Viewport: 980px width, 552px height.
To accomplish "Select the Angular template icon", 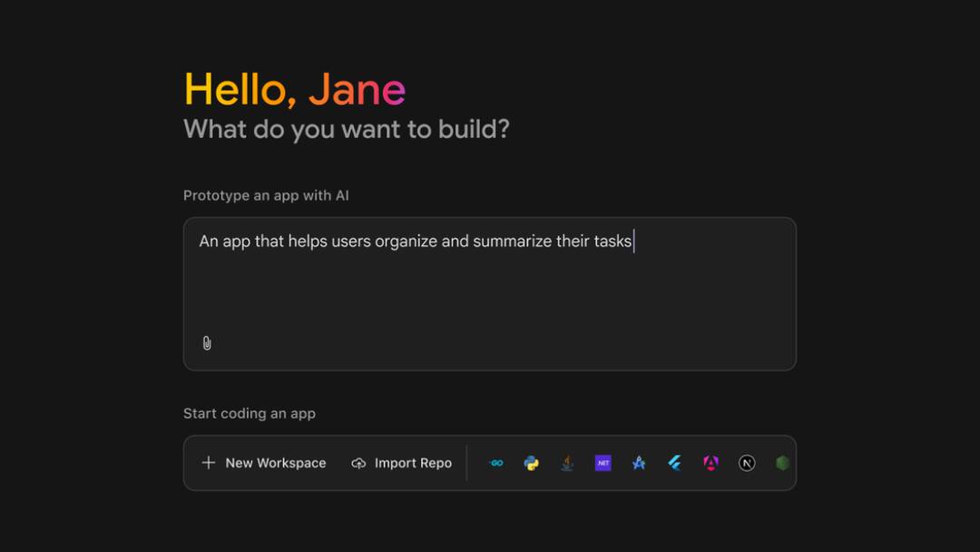I will 710,463.
